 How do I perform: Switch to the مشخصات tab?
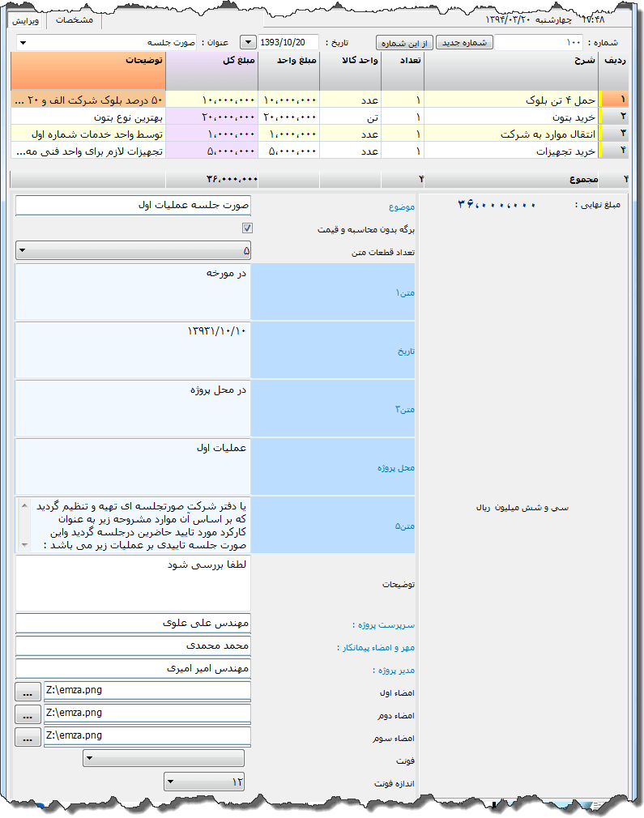click(x=74, y=19)
